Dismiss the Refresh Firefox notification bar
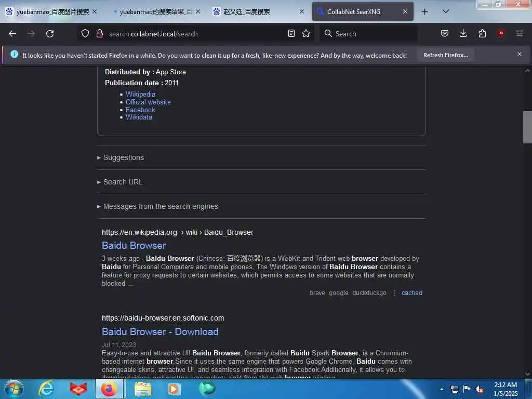The image size is (532, 399). pyautogui.click(x=520, y=54)
